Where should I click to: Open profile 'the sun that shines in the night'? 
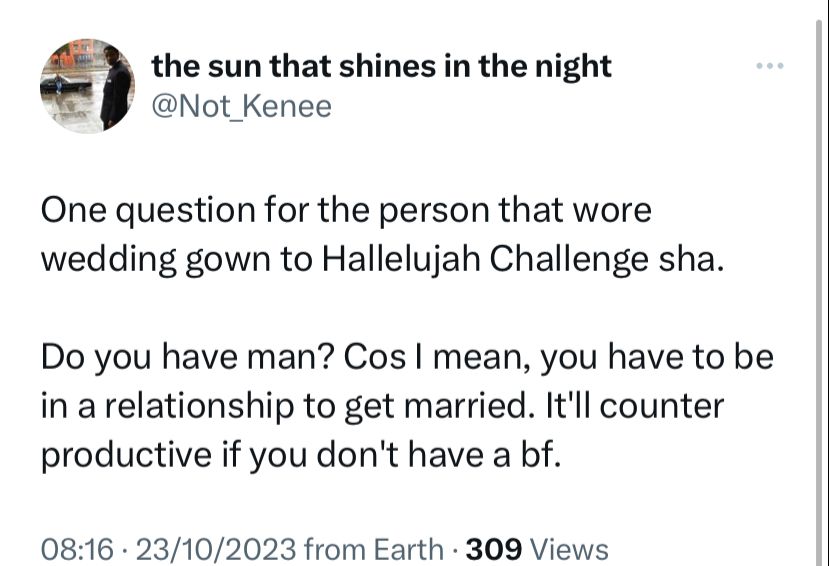click(381, 67)
